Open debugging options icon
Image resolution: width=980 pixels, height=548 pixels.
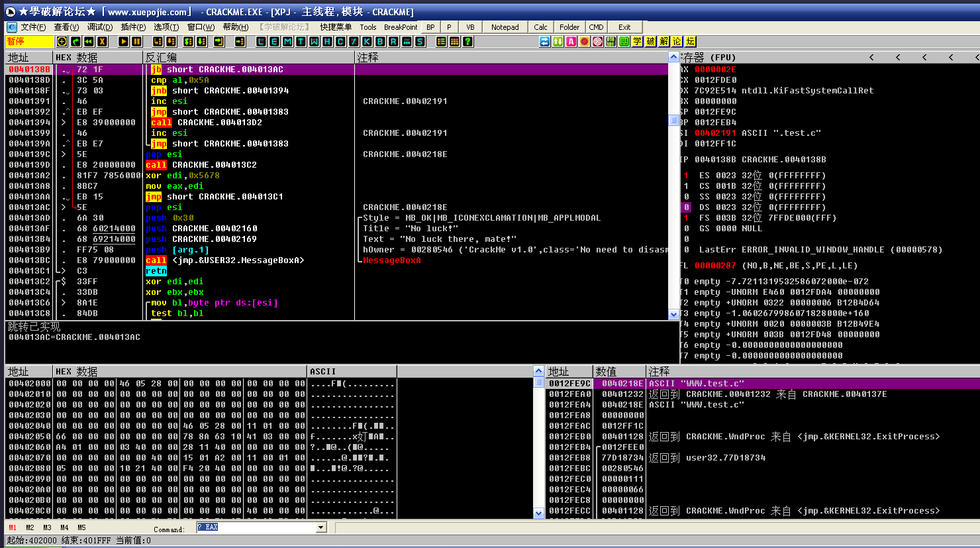point(441,42)
